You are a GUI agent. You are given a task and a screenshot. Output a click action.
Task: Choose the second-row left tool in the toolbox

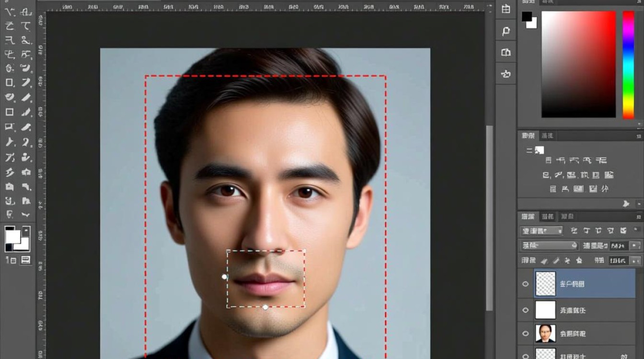click(x=10, y=26)
